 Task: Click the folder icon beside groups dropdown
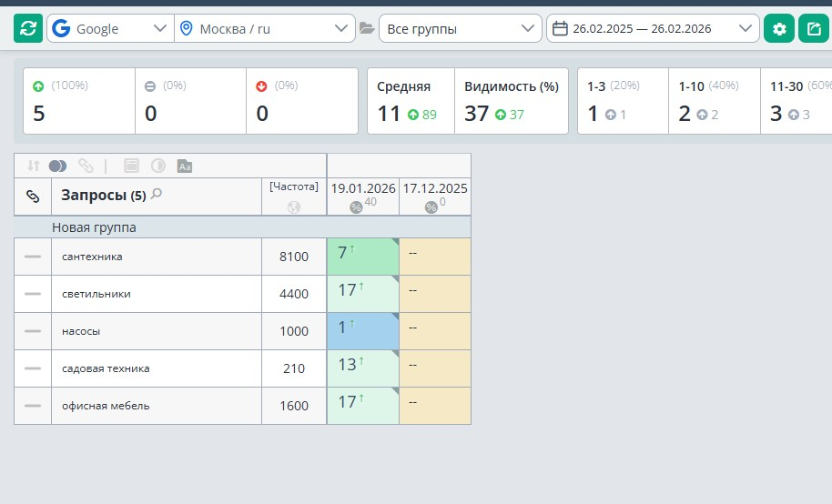click(x=367, y=28)
